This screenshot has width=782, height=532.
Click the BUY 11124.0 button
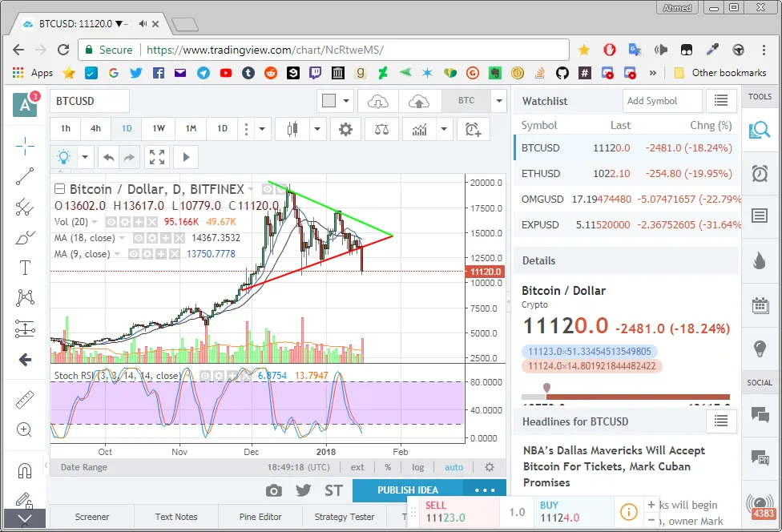tap(574, 512)
